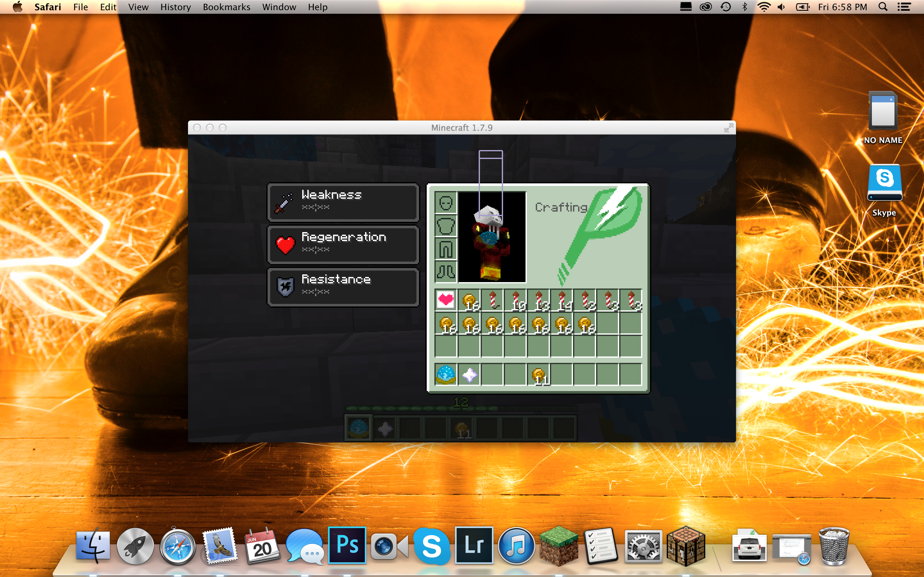
Task: Click gold coin stack of 11
Action: pos(538,375)
